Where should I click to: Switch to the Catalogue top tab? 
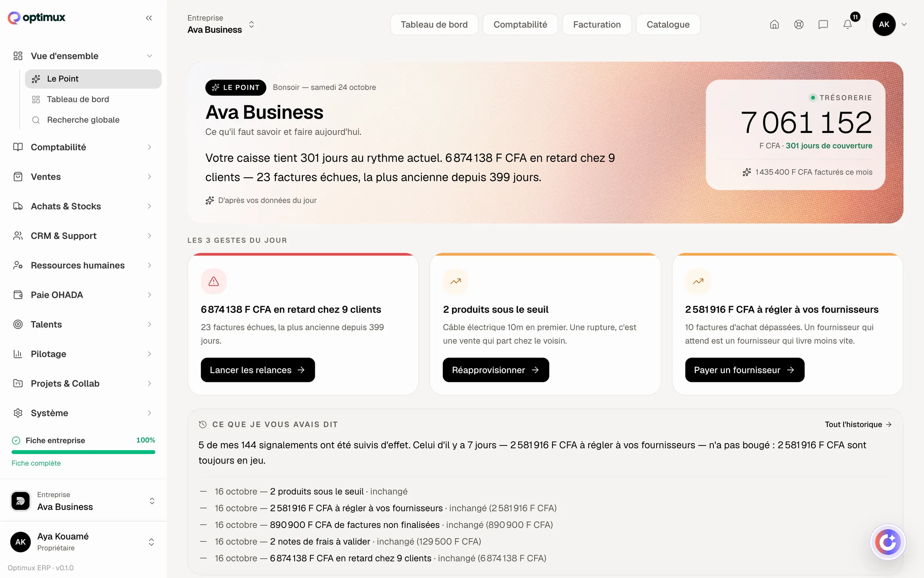tap(668, 25)
